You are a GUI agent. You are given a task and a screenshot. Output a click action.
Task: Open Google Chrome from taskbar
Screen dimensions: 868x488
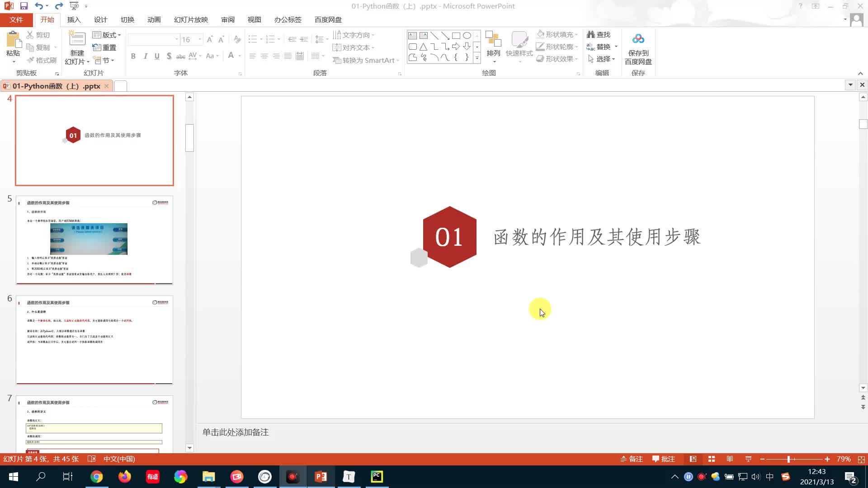(x=96, y=477)
